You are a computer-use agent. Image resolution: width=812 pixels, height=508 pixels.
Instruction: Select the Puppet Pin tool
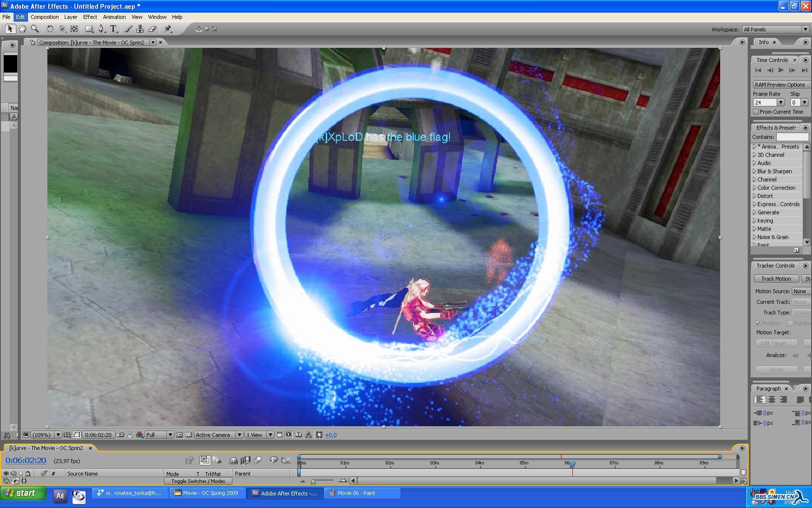(x=168, y=29)
